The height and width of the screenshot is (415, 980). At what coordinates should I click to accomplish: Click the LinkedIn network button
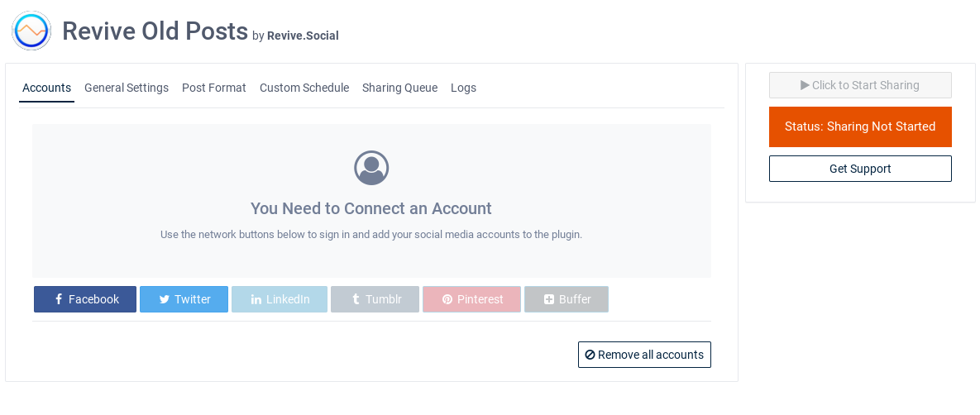[280, 299]
